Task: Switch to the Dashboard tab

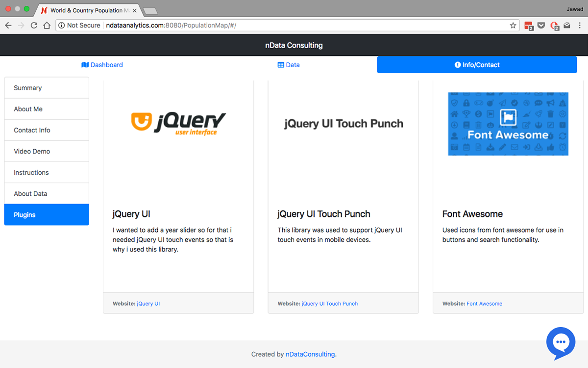Action: point(102,65)
